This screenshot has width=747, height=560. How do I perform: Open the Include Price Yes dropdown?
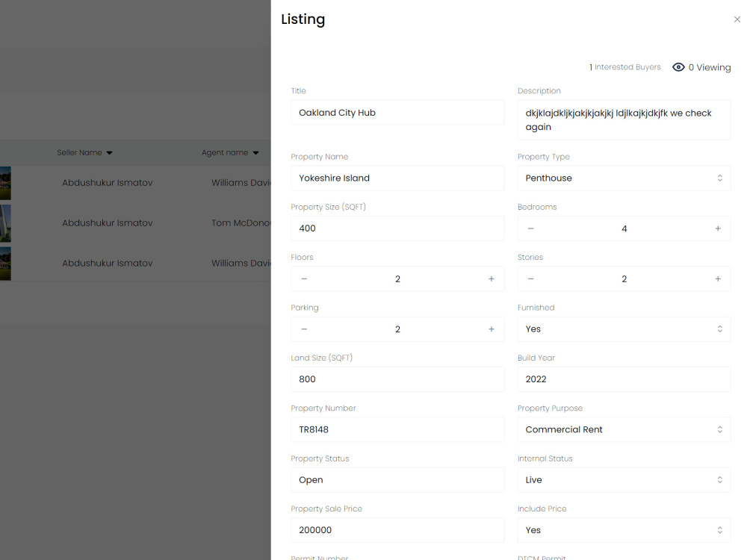click(624, 530)
